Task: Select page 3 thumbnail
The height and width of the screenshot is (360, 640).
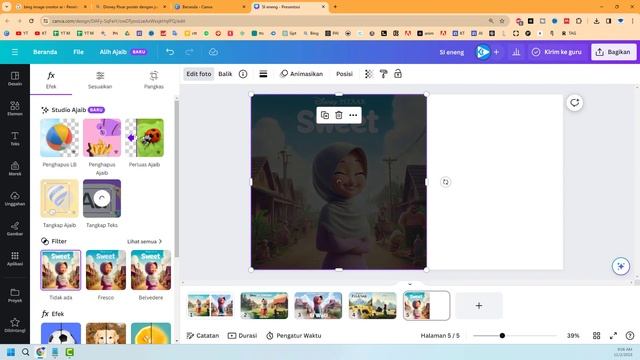Action: click(318, 305)
